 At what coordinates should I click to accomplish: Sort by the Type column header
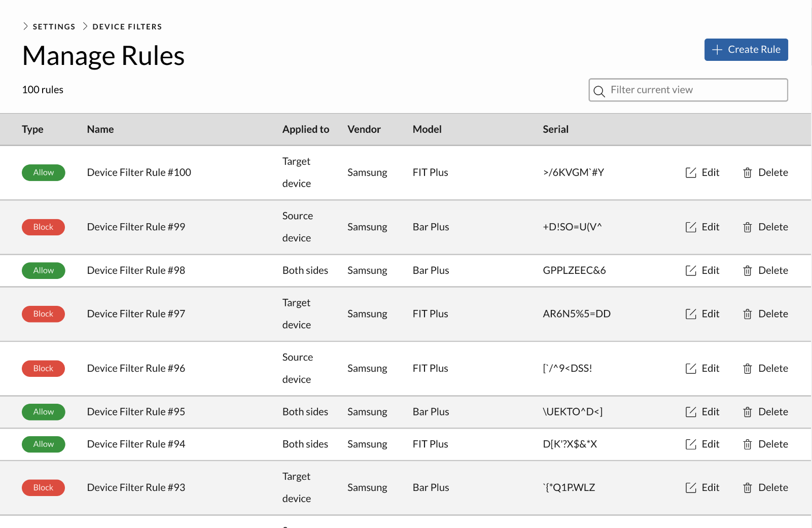coord(32,129)
